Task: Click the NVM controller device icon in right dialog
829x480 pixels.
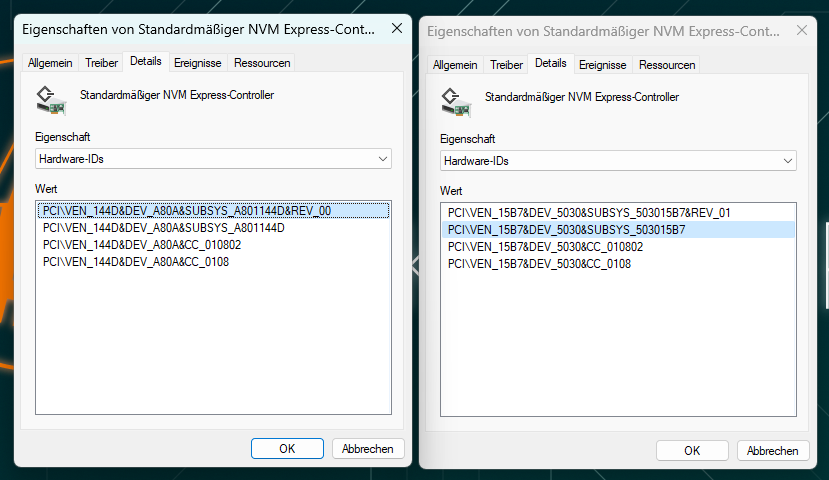Action: [456, 103]
